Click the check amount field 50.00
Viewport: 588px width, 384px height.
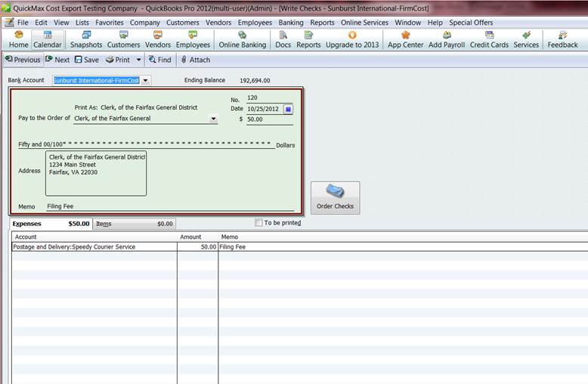tap(269, 119)
